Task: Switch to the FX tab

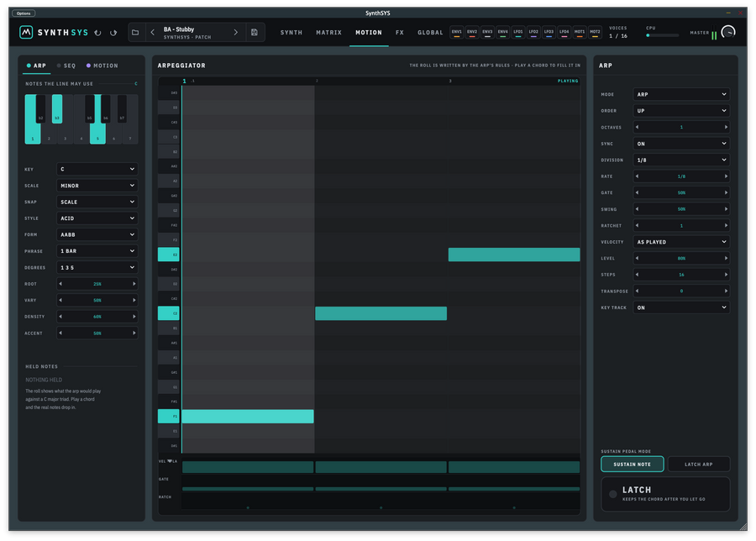Action: click(400, 33)
